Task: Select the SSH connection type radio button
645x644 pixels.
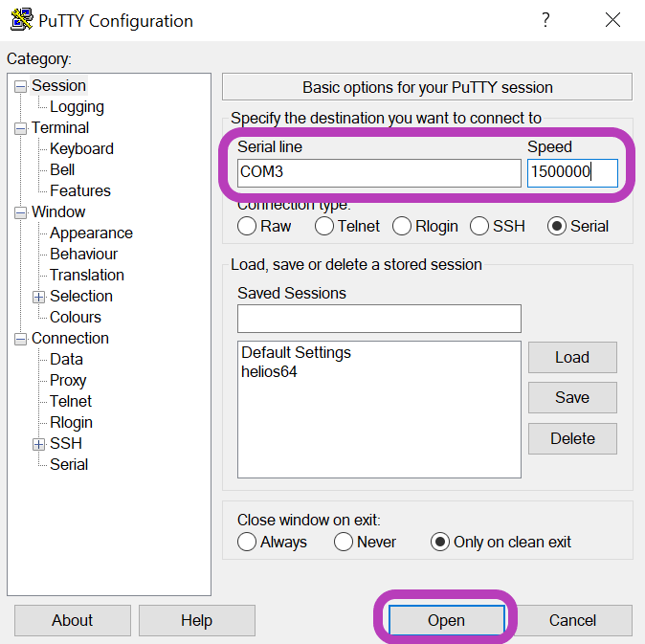Action: coord(479,226)
